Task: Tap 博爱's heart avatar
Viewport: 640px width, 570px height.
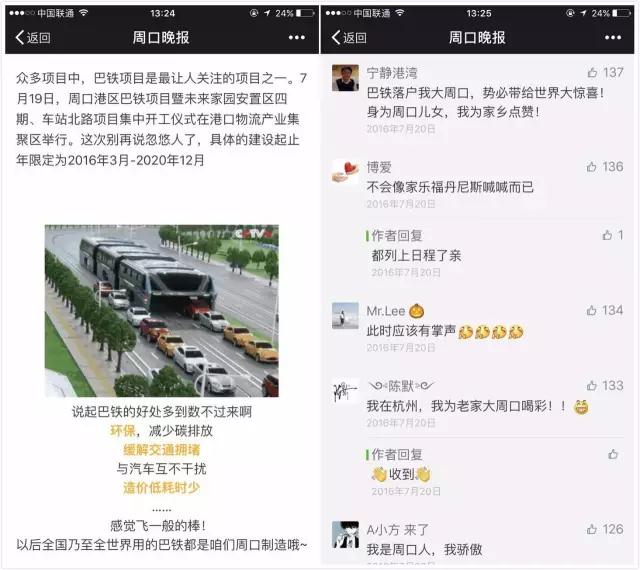Action: click(x=345, y=172)
